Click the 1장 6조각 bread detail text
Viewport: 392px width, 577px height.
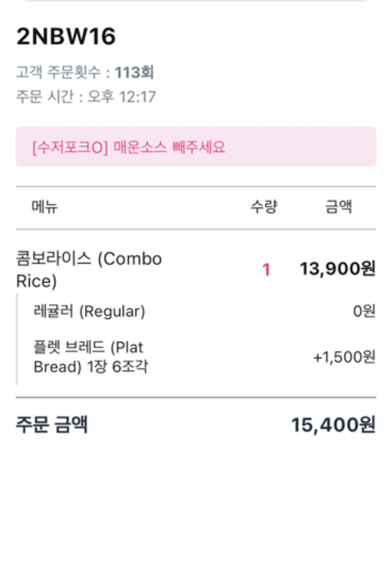(116, 368)
